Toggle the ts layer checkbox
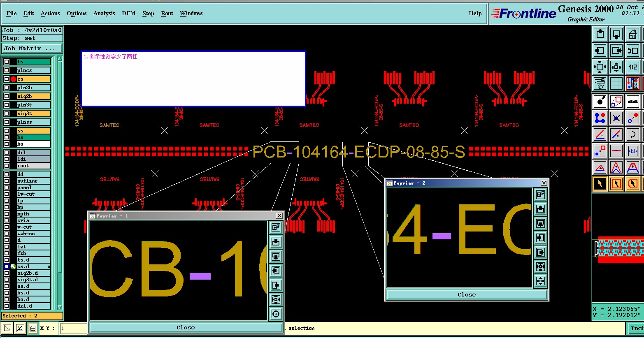The image size is (644, 338). tap(7, 62)
